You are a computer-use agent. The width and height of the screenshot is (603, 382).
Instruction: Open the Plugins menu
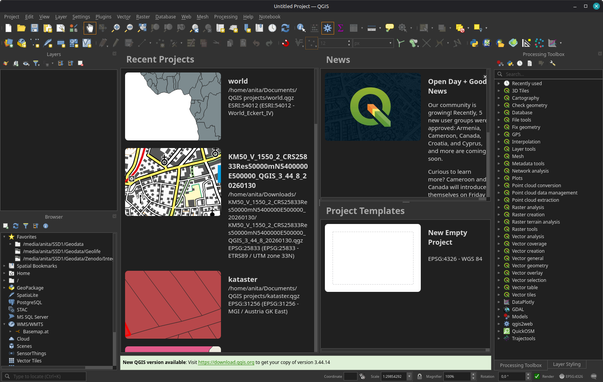tap(103, 17)
